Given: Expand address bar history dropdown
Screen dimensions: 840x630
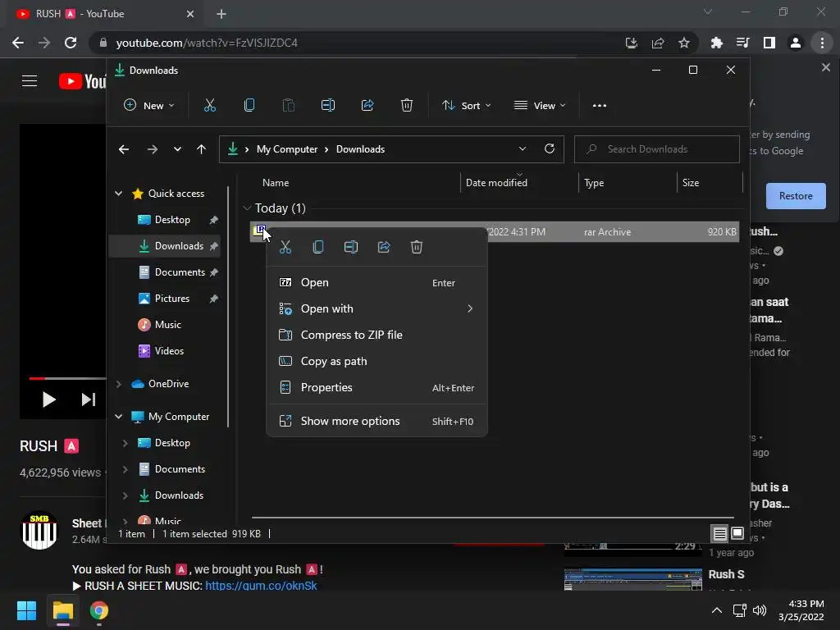Looking at the screenshot, I should click(x=523, y=148).
